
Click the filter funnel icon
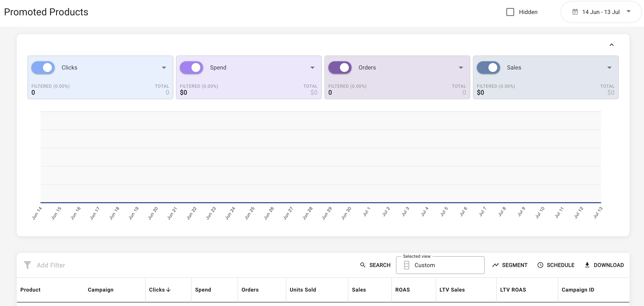(27, 265)
